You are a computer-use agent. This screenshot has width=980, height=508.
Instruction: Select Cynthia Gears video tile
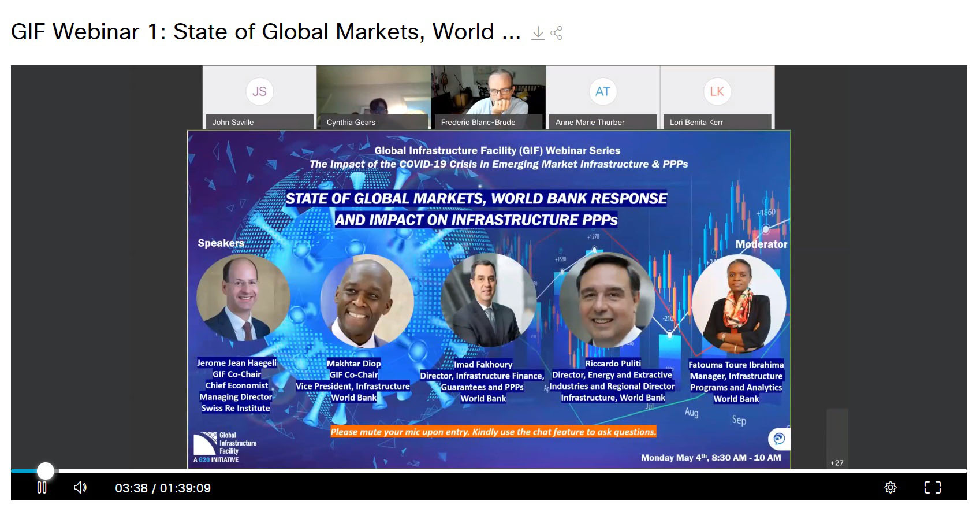coord(374,98)
